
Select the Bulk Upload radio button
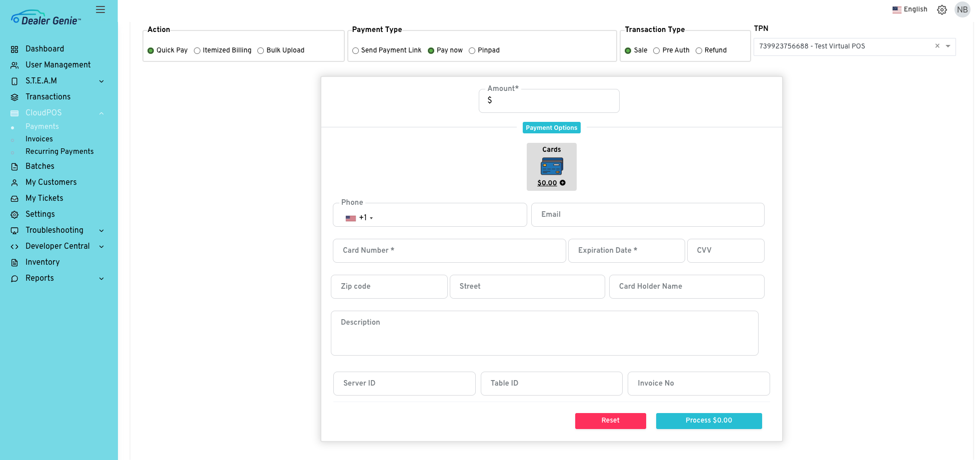click(x=260, y=50)
